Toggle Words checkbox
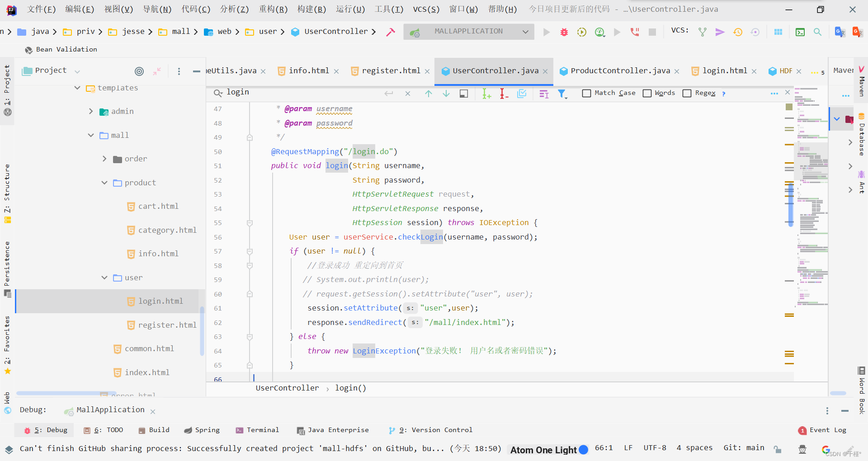The height and width of the screenshot is (461, 868). pyautogui.click(x=647, y=93)
